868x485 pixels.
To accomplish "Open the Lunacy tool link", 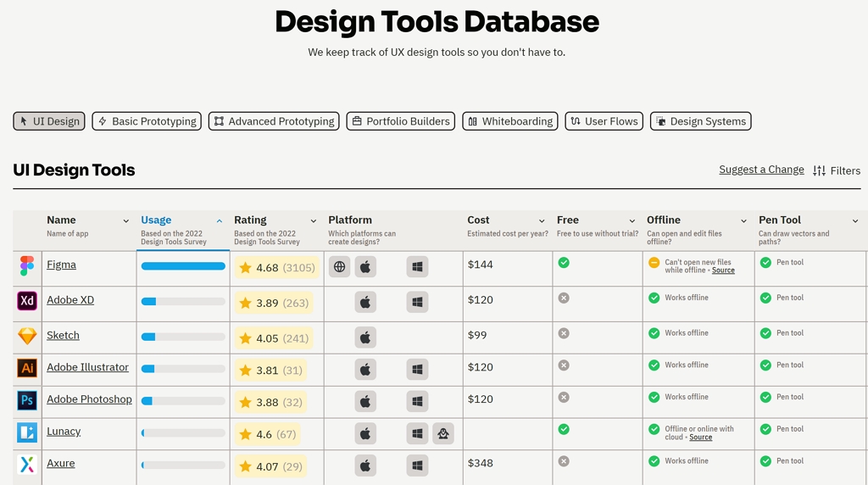I will [64, 432].
